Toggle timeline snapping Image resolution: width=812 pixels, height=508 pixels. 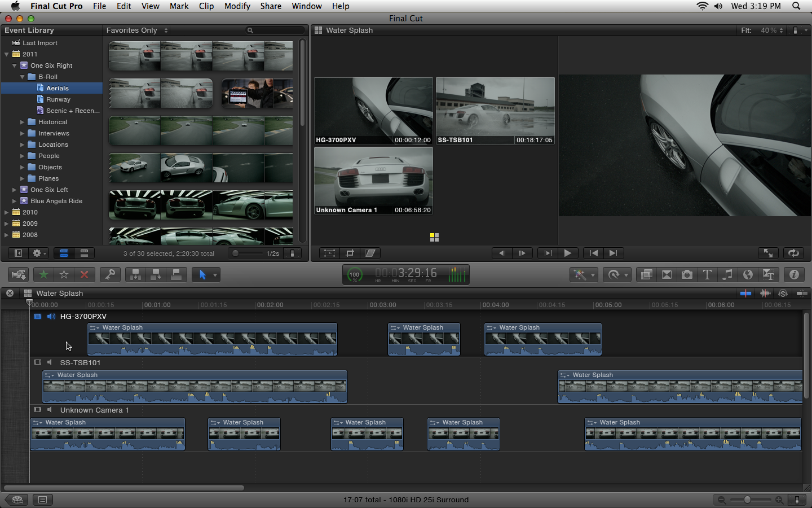coord(801,293)
